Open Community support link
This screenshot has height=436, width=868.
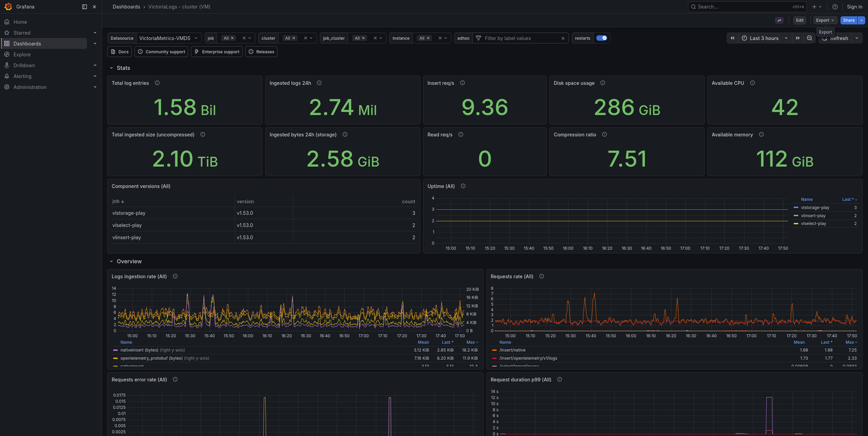click(x=161, y=52)
